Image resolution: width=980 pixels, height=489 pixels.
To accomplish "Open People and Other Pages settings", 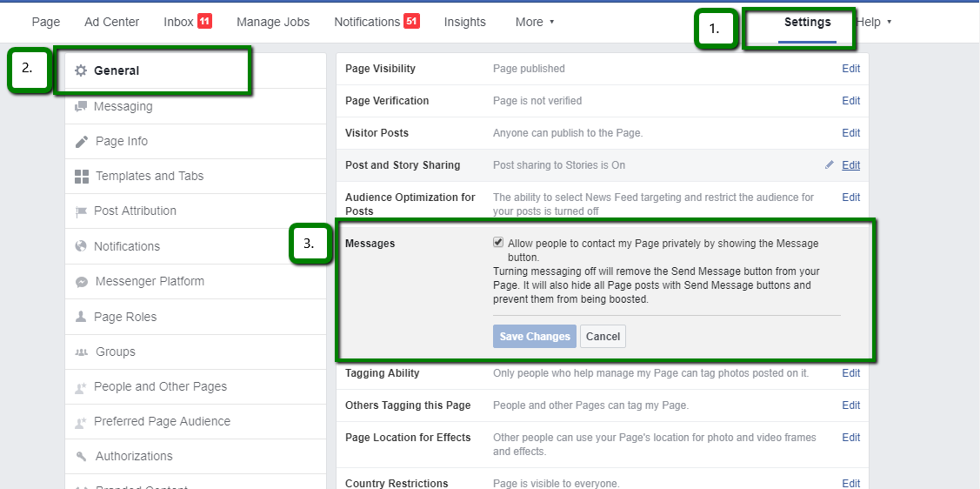I will tap(196, 387).
